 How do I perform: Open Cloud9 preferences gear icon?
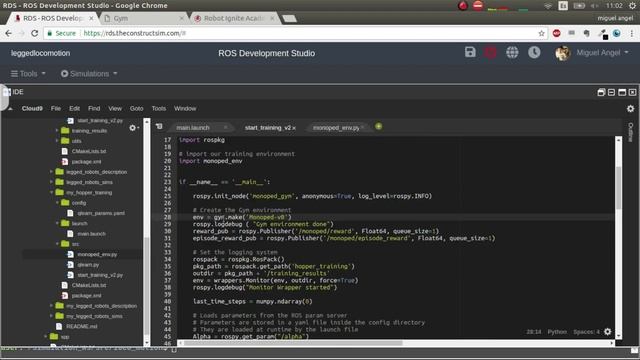pos(631,109)
